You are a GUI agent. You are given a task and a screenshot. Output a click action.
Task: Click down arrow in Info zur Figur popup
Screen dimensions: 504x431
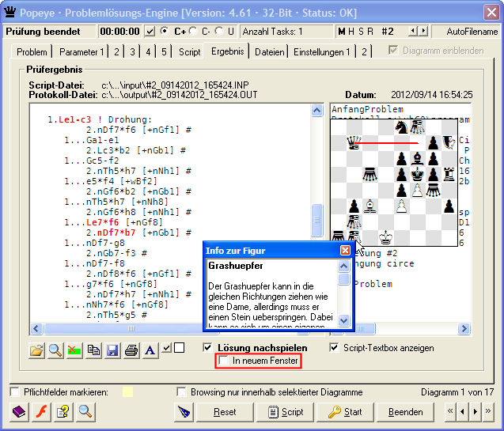tap(343, 320)
